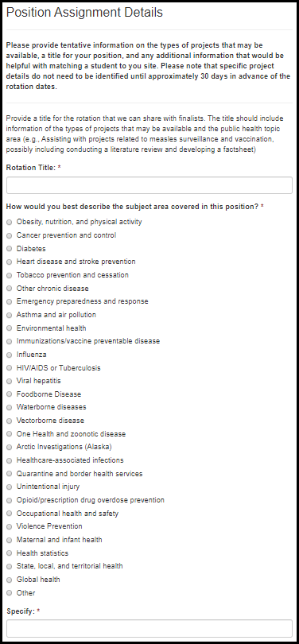Click the Specify text field
299x644 pixels.
click(x=149, y=628)
